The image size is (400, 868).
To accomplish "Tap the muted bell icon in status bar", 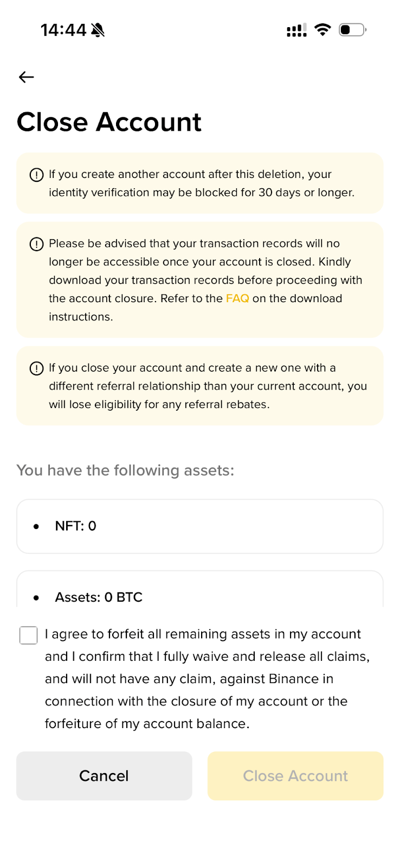I will coord(98,30).
